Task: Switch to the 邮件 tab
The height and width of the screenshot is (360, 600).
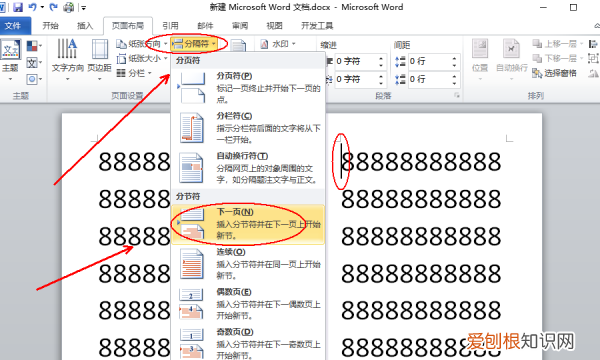Action: [205, 26]
